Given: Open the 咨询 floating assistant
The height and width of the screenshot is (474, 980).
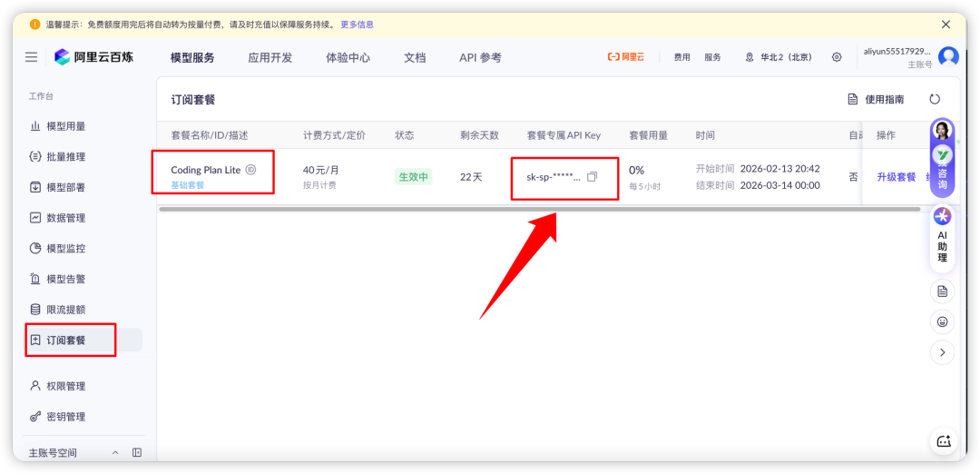Looking at the screenshot, I should (x=942, y=158).
